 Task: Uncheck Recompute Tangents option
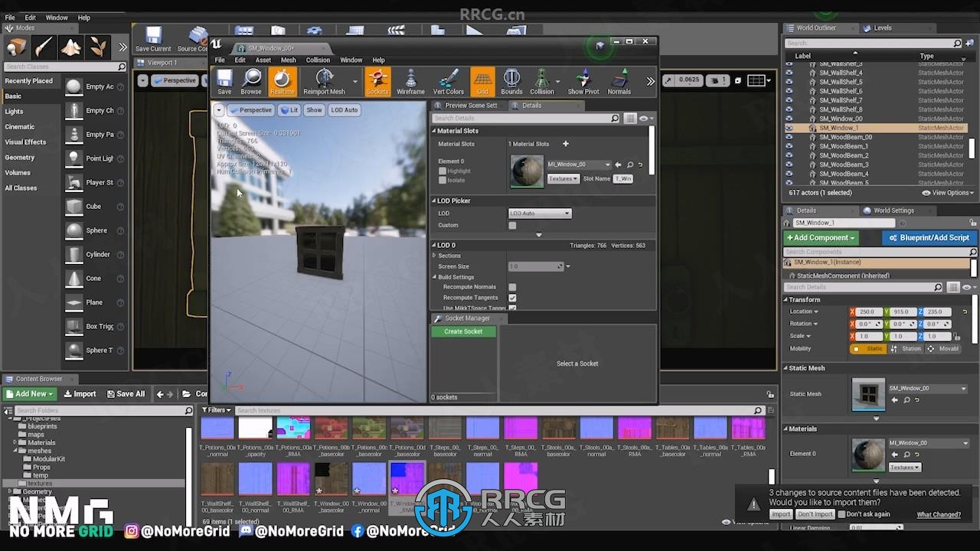[512, 298]
